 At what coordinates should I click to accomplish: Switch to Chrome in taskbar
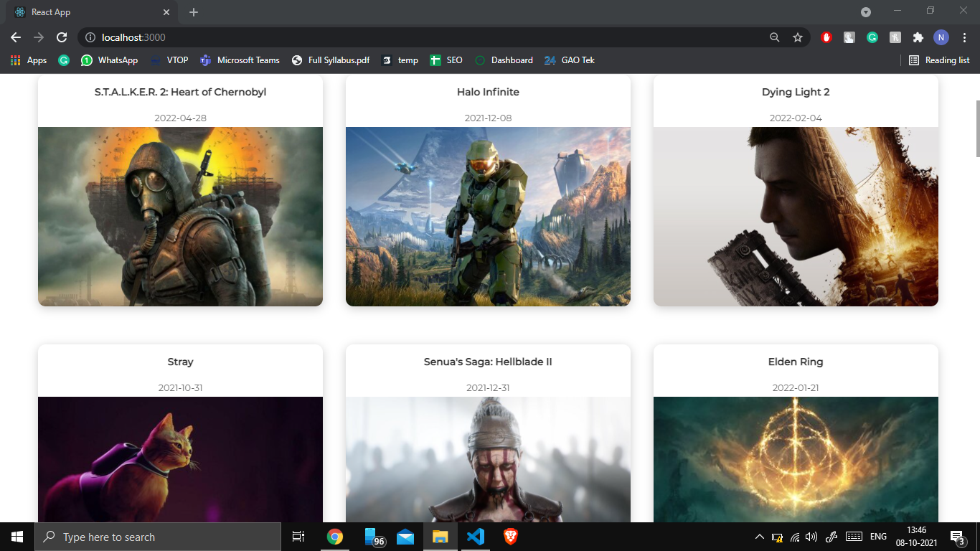coord(334,537)
